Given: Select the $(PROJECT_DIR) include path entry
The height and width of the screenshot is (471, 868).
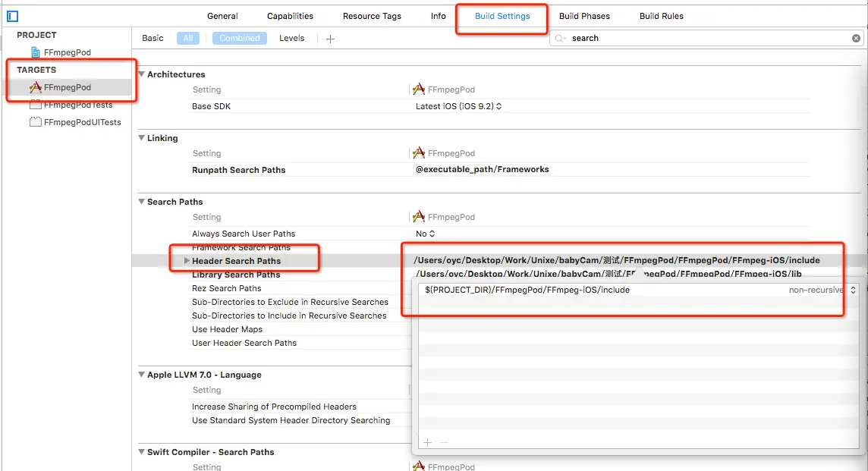Looking at the screenshot, I should tap(527, 290).
